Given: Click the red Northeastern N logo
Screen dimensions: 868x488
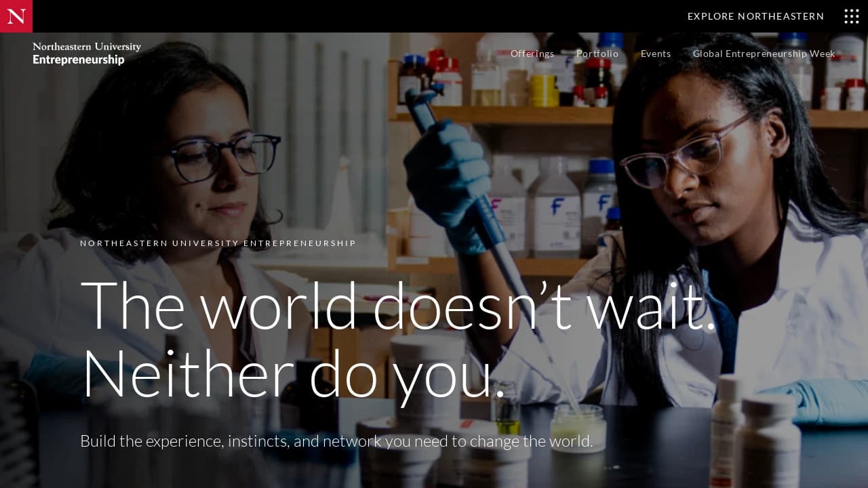Looking at the screenshot, I should click(16, 16).
